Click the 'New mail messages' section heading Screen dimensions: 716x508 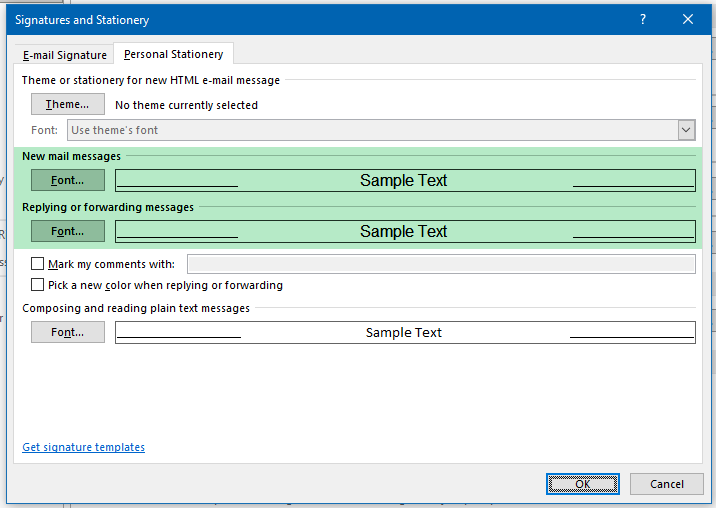(x=72, y=156)
